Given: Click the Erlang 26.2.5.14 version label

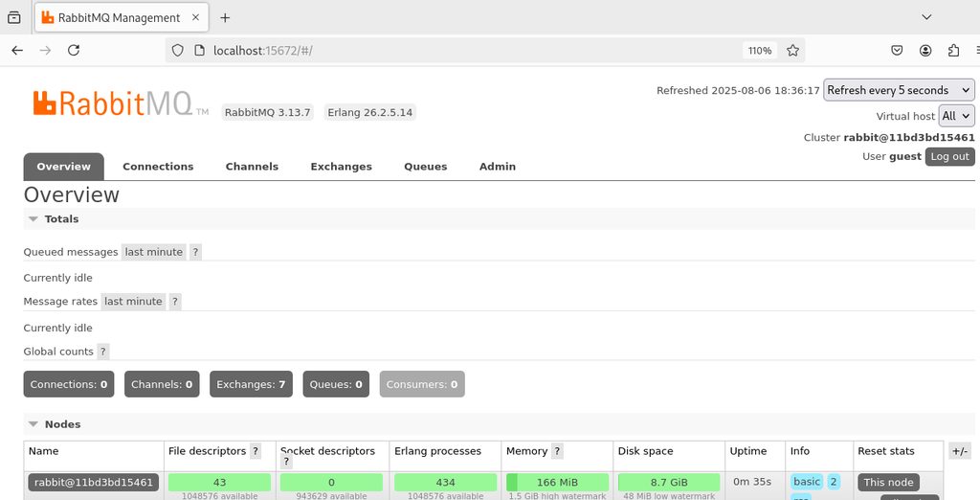Looking at the screenshot, I should (x=370, y=113).
